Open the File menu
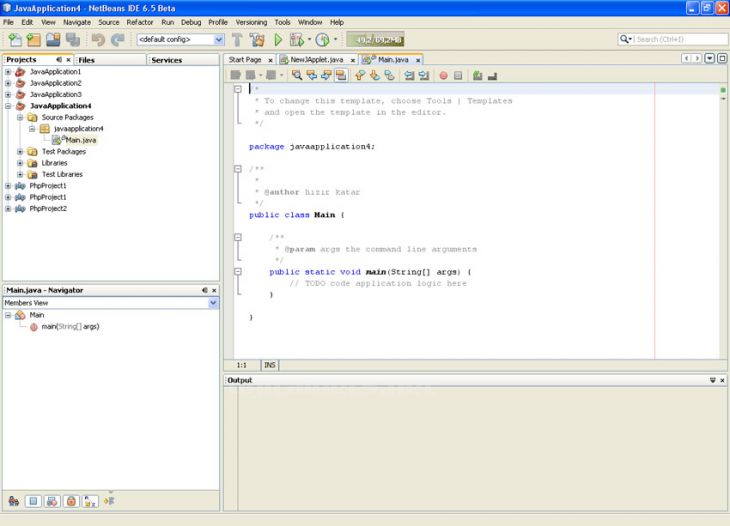Viewport: 730px width, 526px height. 8,22
